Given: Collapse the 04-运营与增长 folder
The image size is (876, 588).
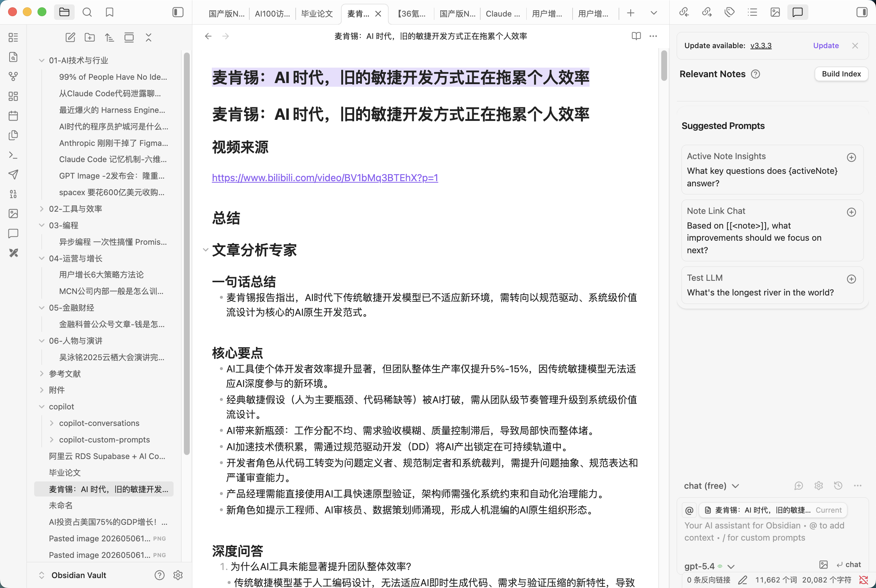Looking at the screenshot, I should click(x=42, y=258).
